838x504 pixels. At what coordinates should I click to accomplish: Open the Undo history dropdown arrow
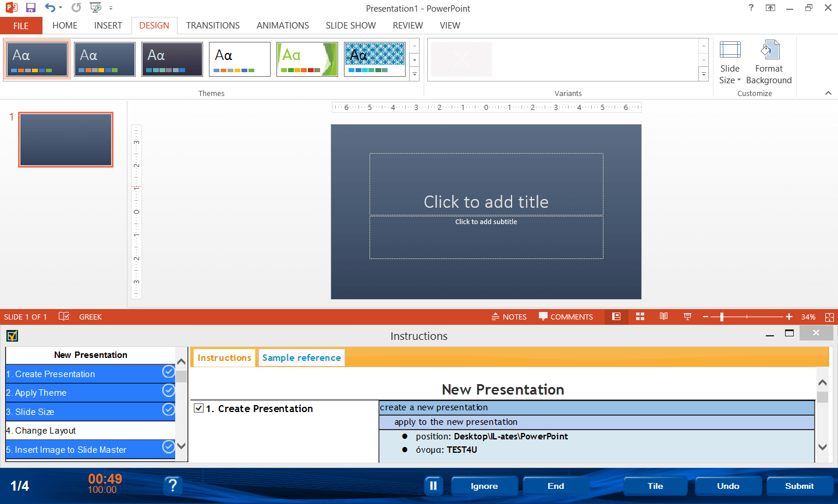(x=60, y=8)
